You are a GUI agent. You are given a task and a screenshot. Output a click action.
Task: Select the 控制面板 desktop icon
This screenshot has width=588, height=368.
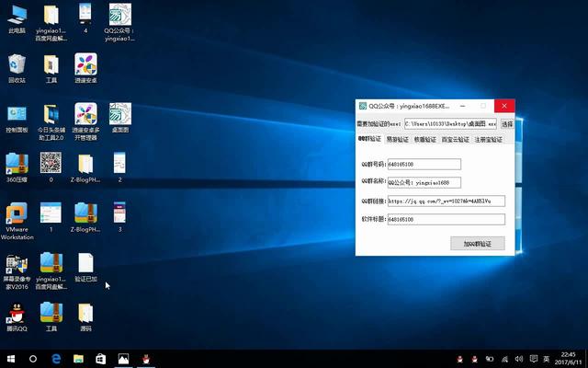pos(17,115)
